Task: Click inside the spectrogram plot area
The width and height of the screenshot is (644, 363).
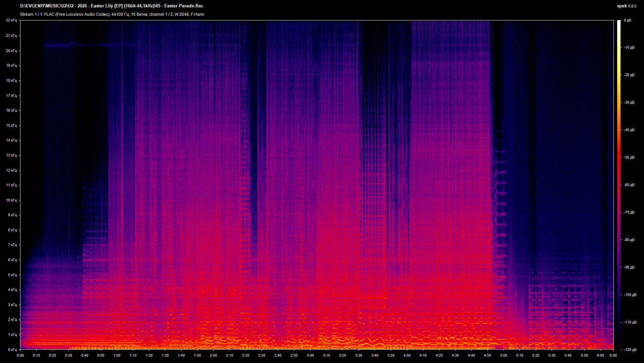Action: click(x=317, y=185)
